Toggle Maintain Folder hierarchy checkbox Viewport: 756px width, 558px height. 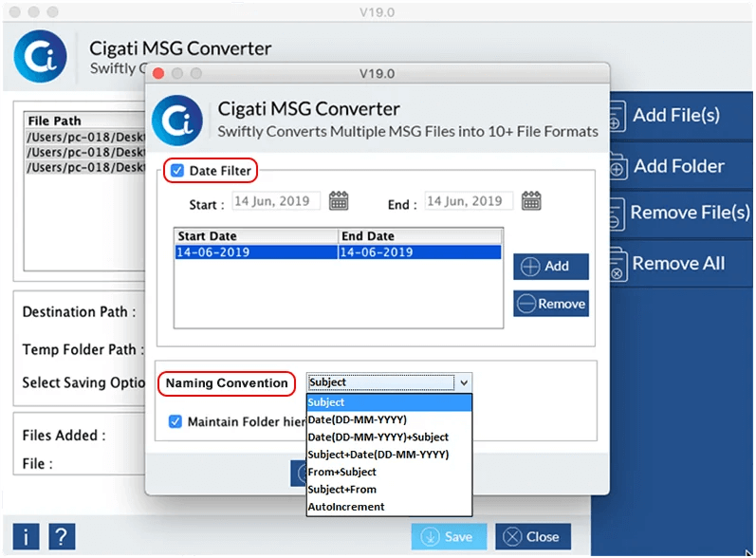pyautogui.click(x=175, y=421)
